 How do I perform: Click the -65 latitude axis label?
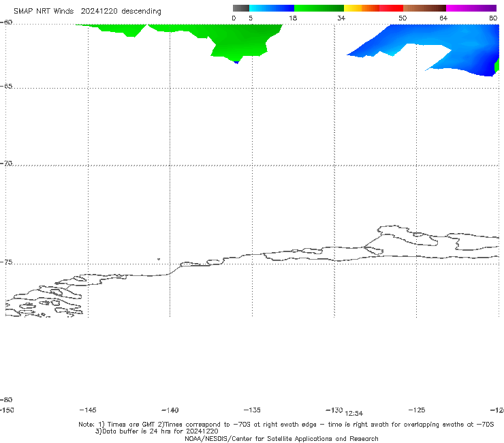6,87
